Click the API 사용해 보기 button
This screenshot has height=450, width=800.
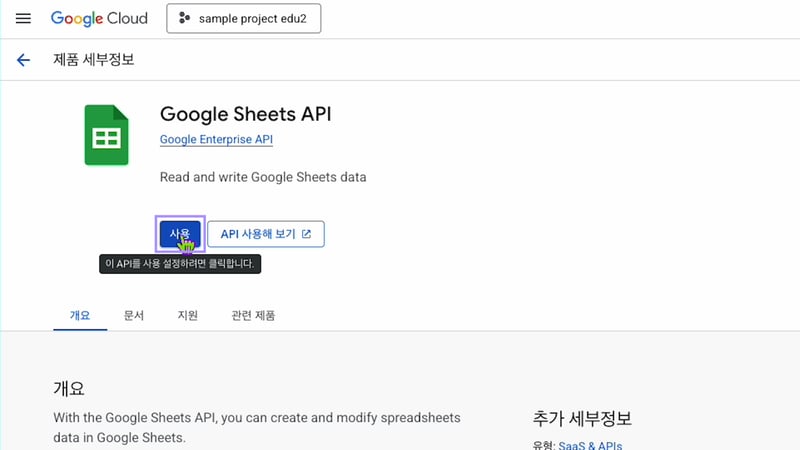266,234
